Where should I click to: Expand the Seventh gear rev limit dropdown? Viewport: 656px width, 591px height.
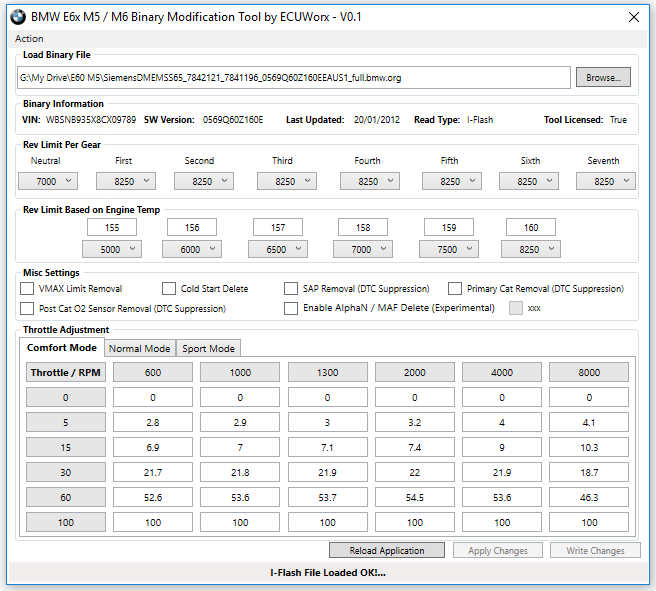coord(606,181)
